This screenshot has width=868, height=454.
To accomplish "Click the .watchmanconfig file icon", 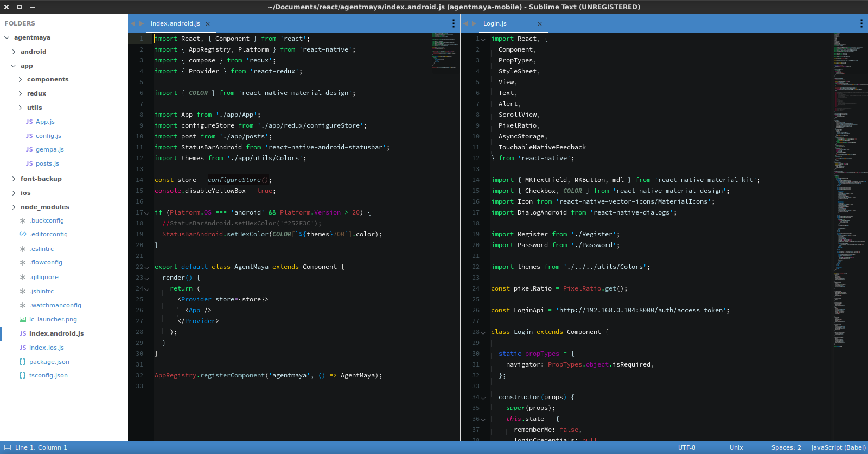I will click(x=23, y=305).
